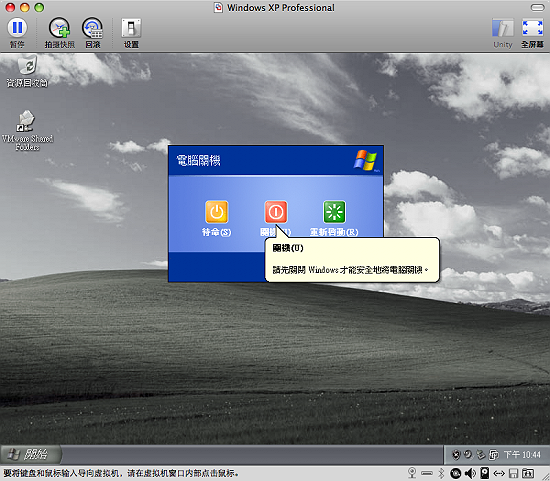This screenshot has width=550, height=481.
Task: Click the Bluetooth status icon
Action: click(441, 473)
